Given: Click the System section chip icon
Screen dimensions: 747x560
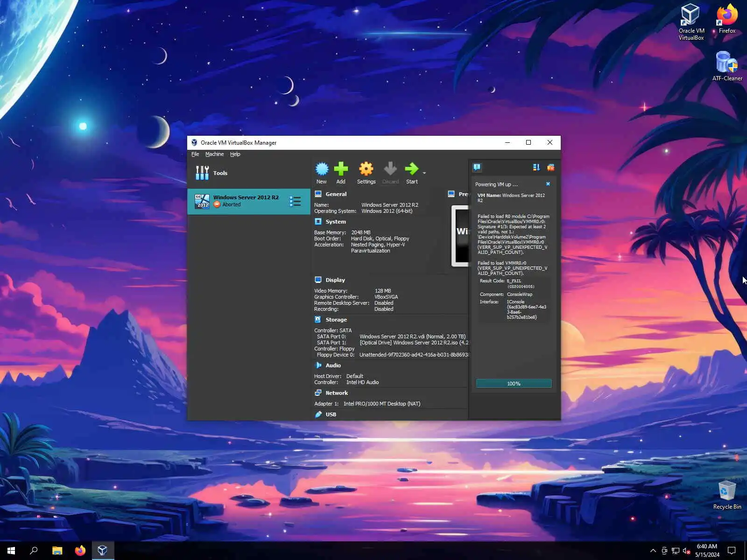Looking at the screenshot, I should [x=318, y=221].
